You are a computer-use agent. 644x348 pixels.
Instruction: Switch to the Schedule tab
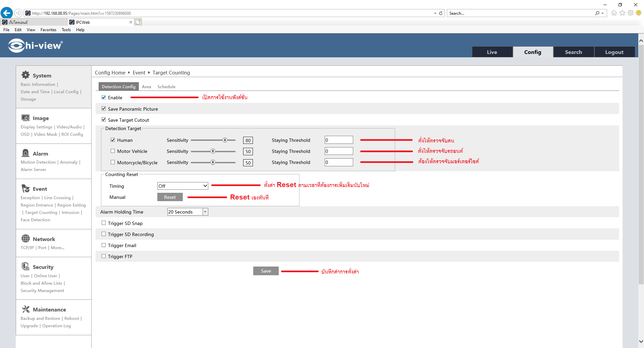click(x=166, y=87)
